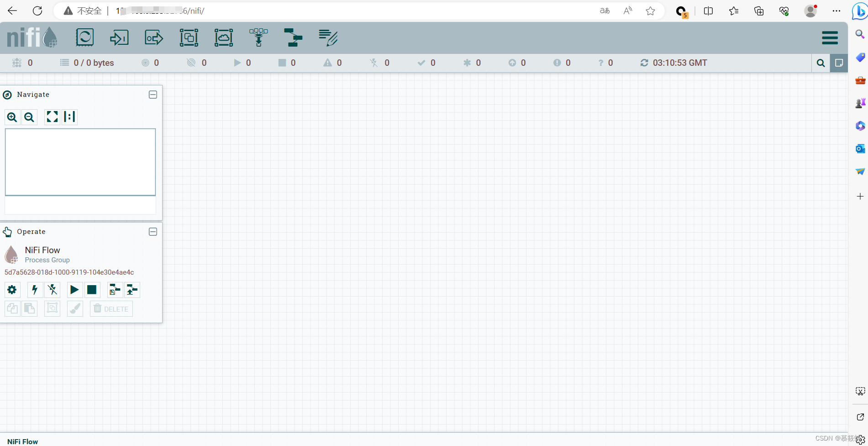Start the NiFi Flow process group
This screenshot has width=868, height=446.
click(x=74, y=290)
